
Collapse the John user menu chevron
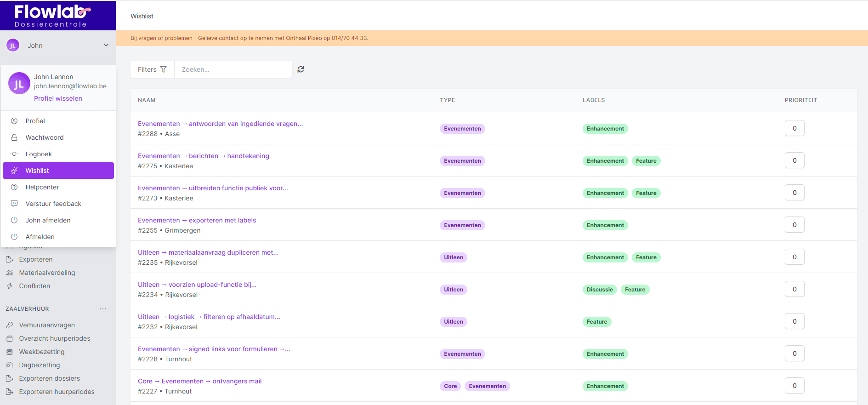point(106,45)
